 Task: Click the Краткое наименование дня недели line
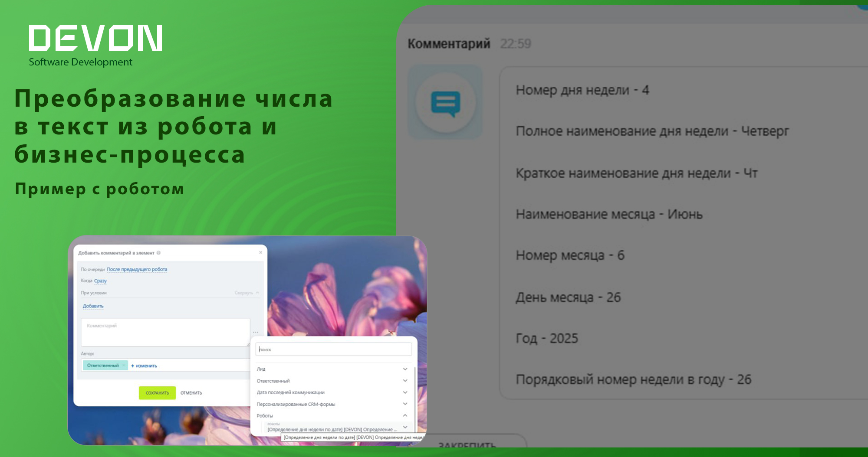coord(637,173)
